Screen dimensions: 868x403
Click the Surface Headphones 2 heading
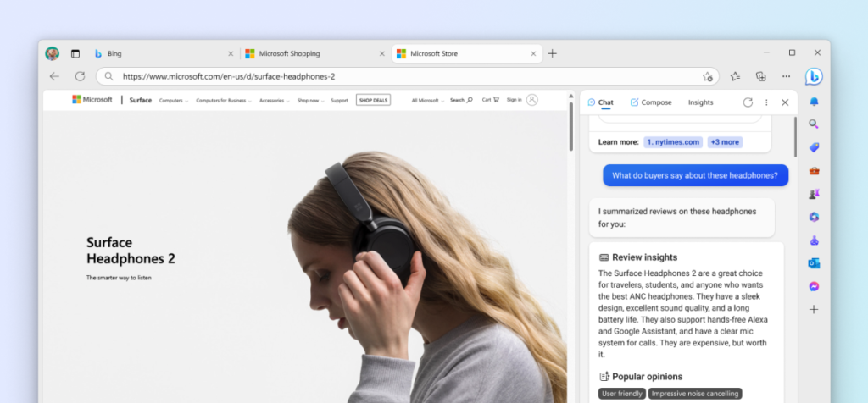pos(131,251)
